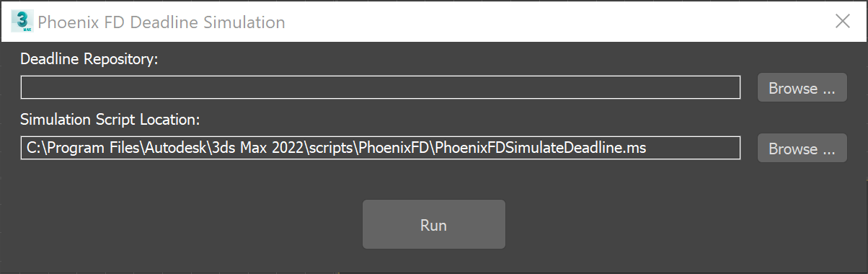Viewport: 868px width, 274px height.
Task: Browse for the Deadline Repository folder
Action: [x=802, y=88]
